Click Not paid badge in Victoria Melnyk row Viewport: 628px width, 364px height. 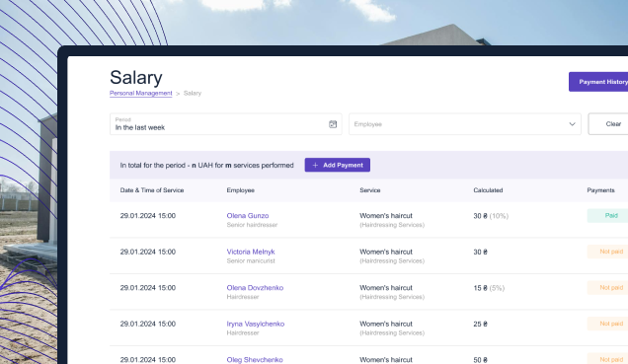pyautogui.click(x=607, y=252)
